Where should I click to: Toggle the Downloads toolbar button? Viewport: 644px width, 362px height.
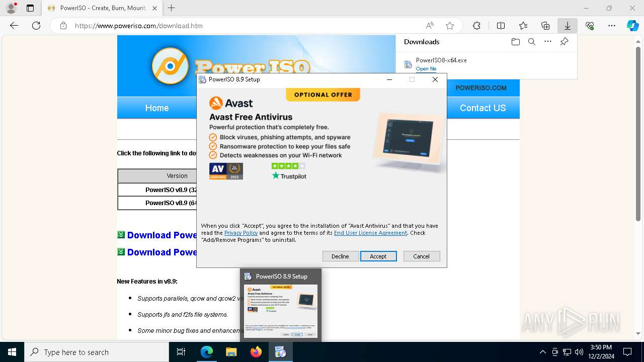coord(568,26)
